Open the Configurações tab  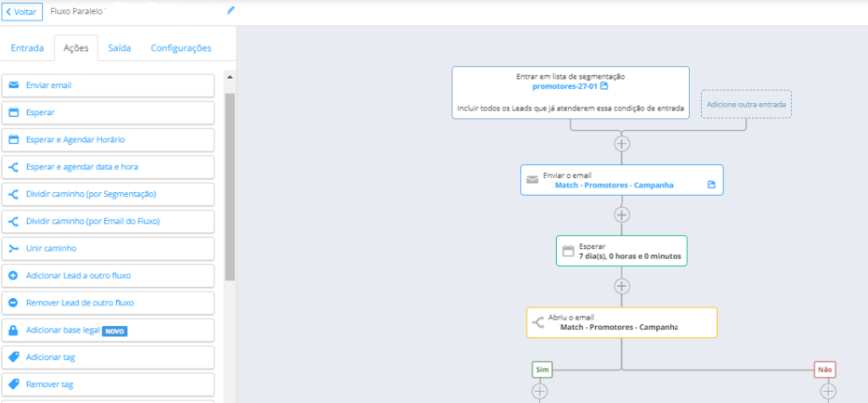(x=181, y=48)
